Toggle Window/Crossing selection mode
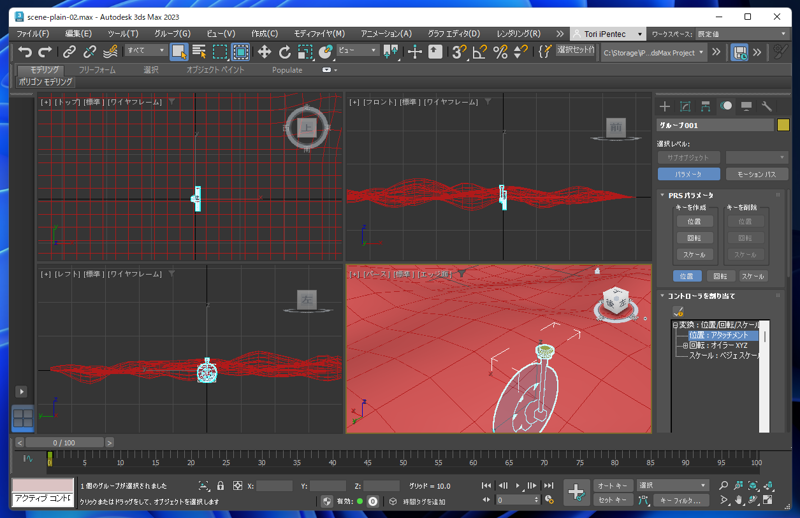Image resolution: width=800 pixels, height=518 pixels. point(240,52)
